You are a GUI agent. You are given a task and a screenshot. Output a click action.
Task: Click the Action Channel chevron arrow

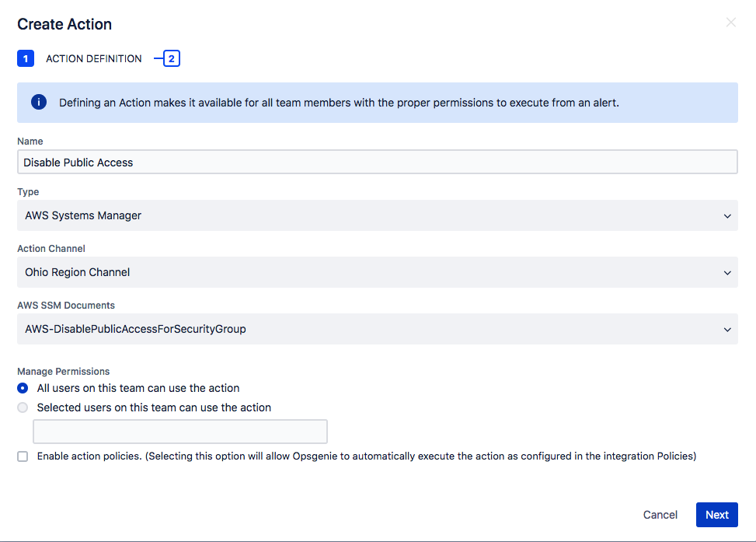pyautogui.click(x=728, y=273)
